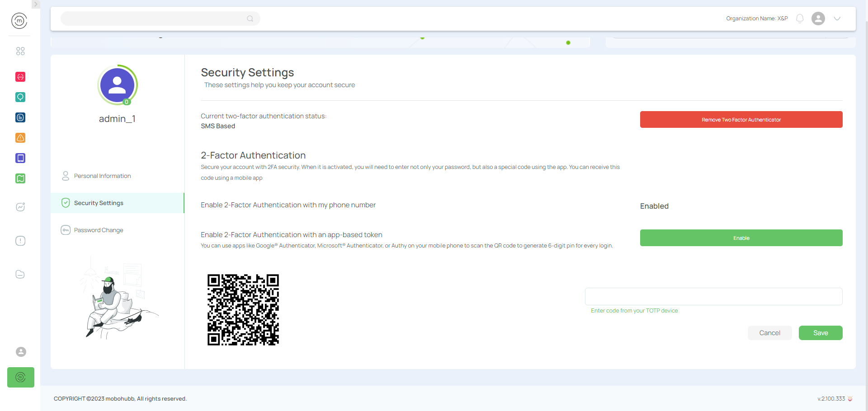The height and width of the screenshot is (411, 868).
Task: Select the Security Settings tab
Action: [118, 203]
